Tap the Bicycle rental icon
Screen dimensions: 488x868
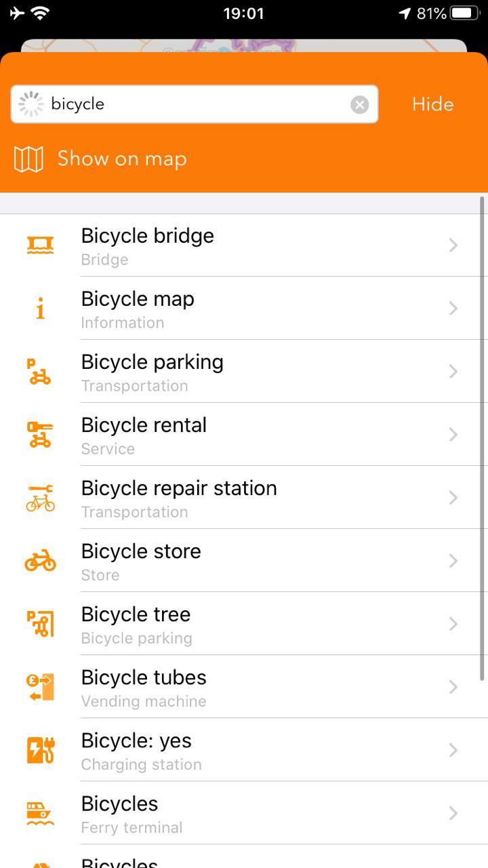[41, 435]
